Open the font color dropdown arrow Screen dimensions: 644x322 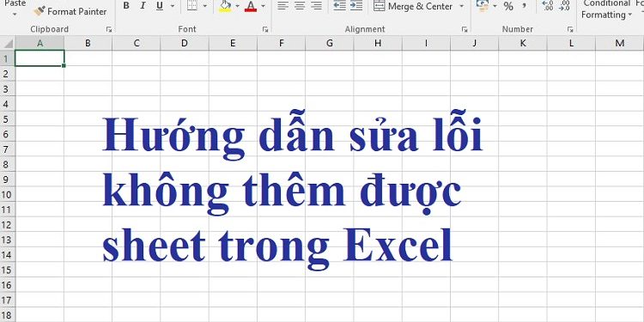[x=263, y=6]
